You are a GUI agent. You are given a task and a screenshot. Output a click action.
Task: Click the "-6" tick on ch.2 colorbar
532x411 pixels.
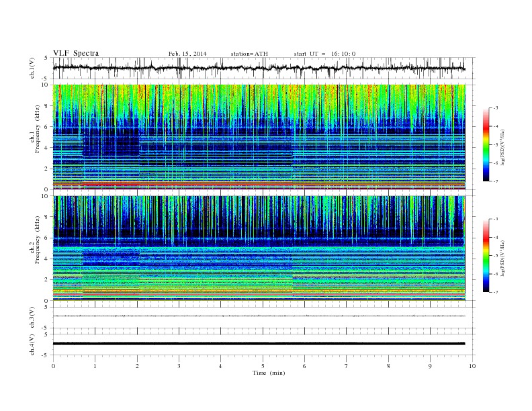496,274
